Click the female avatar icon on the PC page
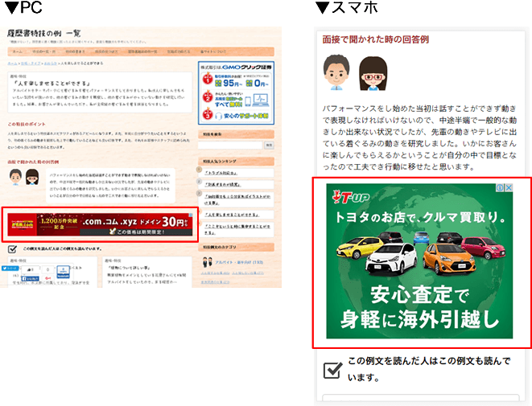This screenshot has width=532, height=406. coord(32,177)
